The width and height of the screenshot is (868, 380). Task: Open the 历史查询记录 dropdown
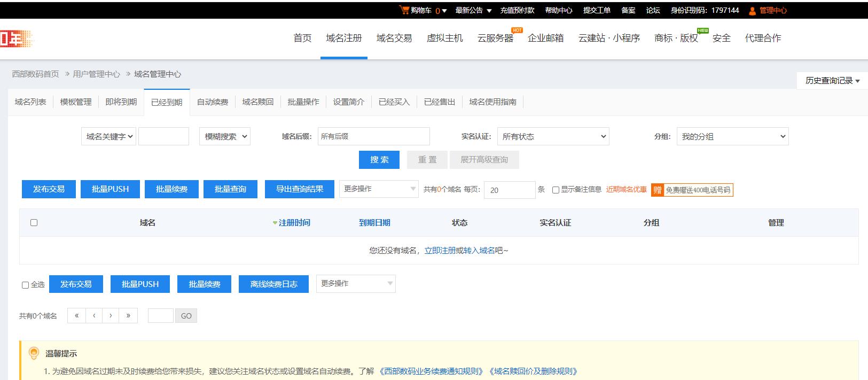coord(832,81)
